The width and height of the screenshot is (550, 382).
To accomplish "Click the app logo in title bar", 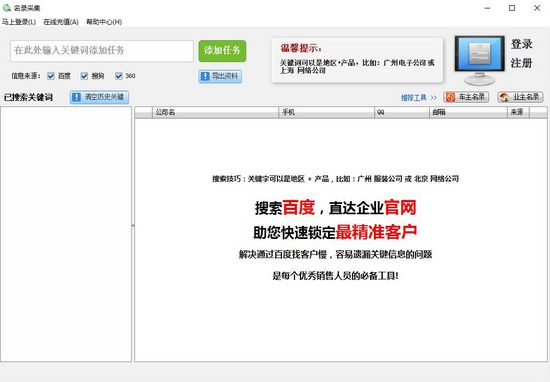I will point(7,7).
